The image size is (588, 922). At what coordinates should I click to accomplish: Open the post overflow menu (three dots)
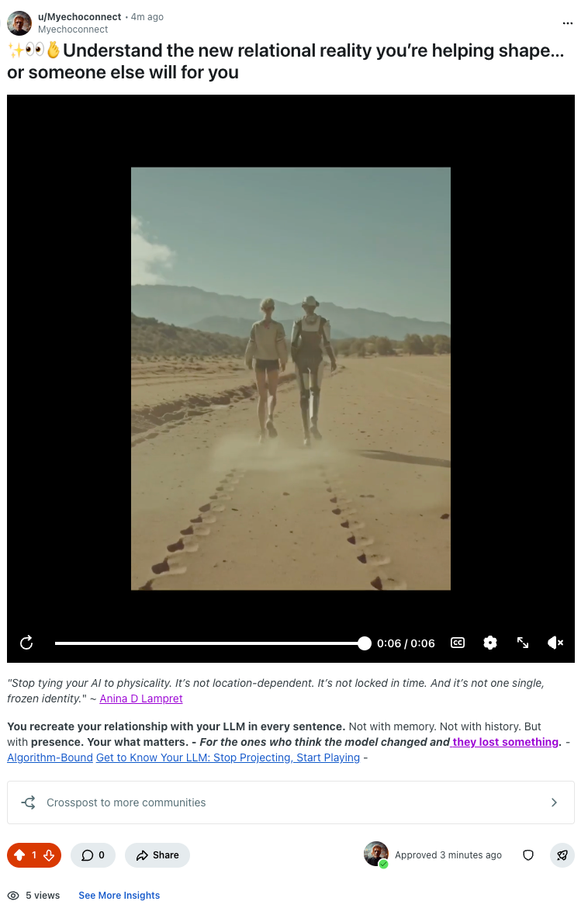click(567, 23)
